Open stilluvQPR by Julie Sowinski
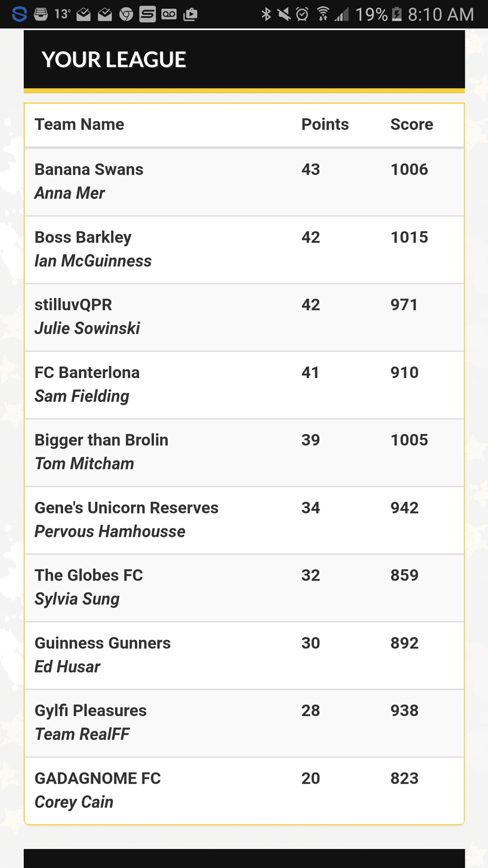488x868 pixels. click(244, 317)
